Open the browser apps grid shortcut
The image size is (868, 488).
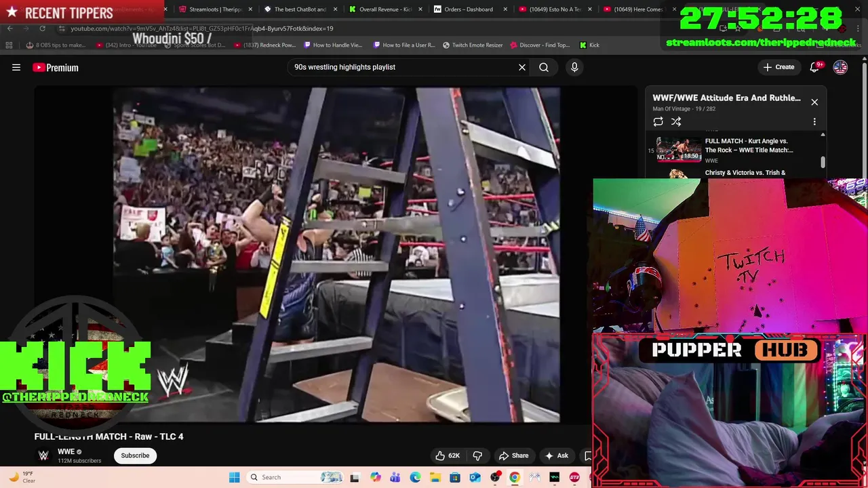(x=9, y=45)
